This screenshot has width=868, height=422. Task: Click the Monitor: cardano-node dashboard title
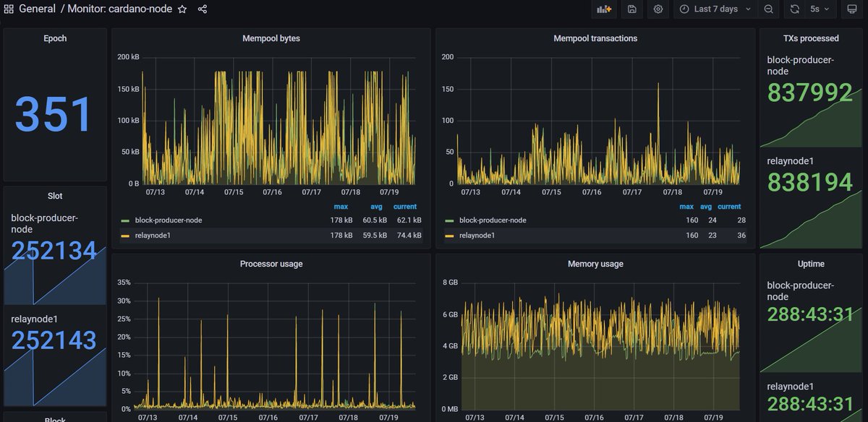coord(120,9)
